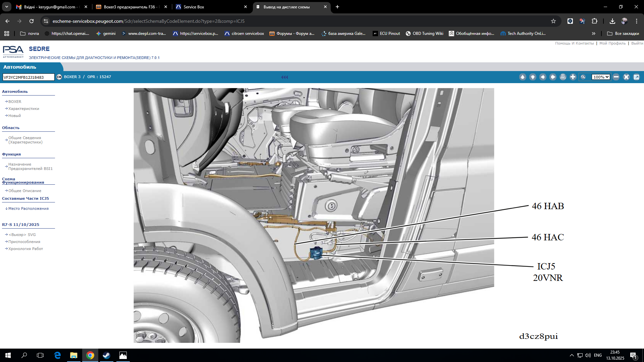Image resolution: width=644 pixels, height=362 pixels.
Task: Click the VIN input field
Action: (x=29, y=77)
